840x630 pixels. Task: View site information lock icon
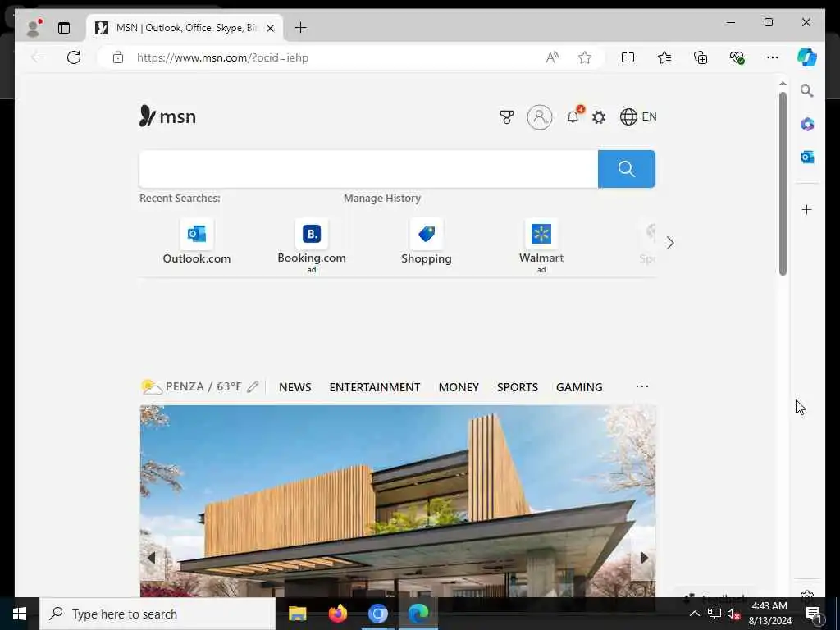click(118, 57)
